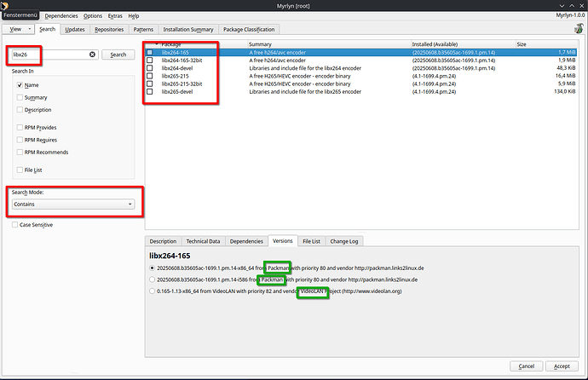The height and width of the screenshot is (380, 588).
Task: Select the 'A free H265/HEVC encoder' libx265-215 summary
Action: [x=300, y=76]
